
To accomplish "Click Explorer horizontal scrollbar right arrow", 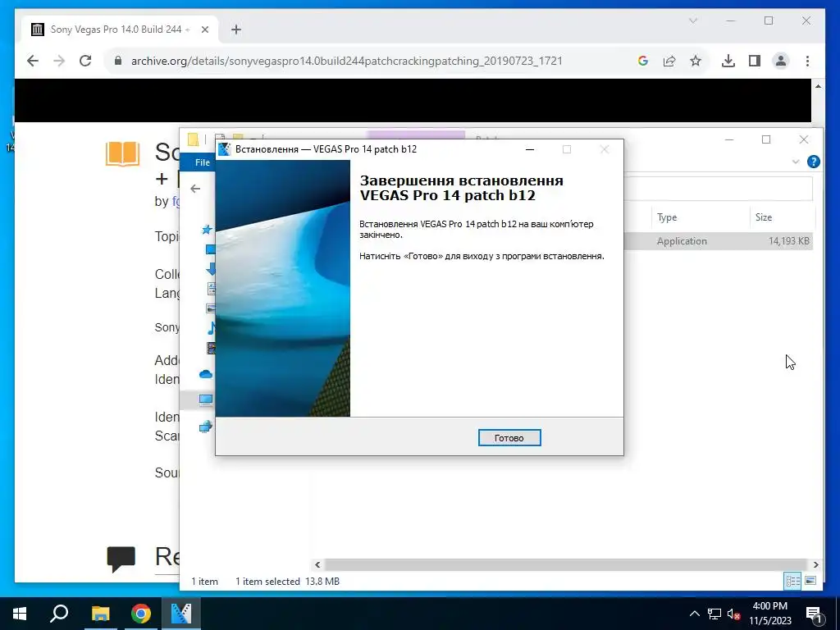I will (816, 564).
